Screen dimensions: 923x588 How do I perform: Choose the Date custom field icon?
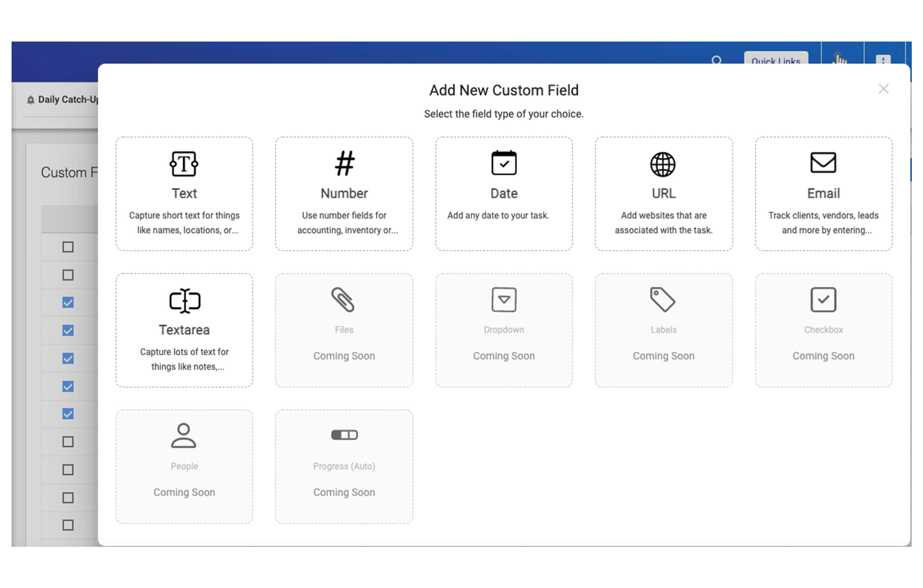(x=503, y=164)
